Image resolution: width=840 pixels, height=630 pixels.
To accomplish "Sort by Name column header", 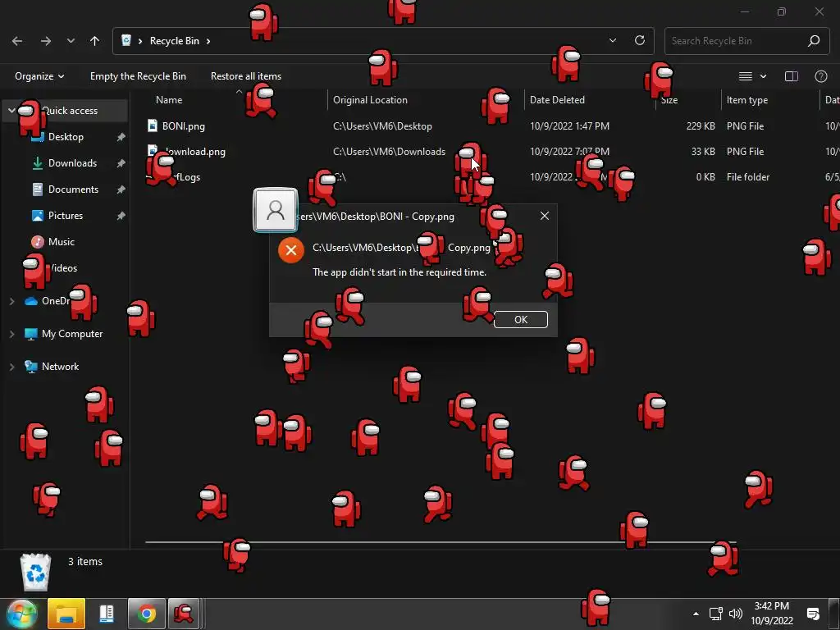I will [169, 99].
